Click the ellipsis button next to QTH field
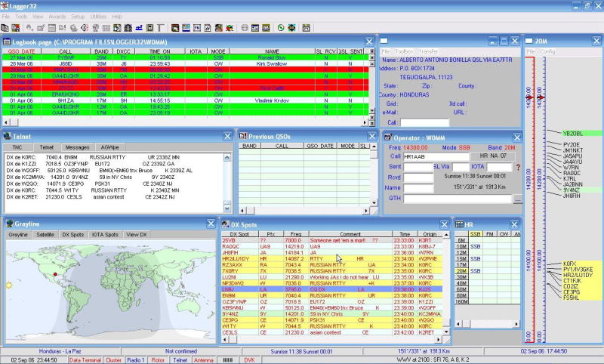The width and height of the screenshot is (604, 364). 517,199
